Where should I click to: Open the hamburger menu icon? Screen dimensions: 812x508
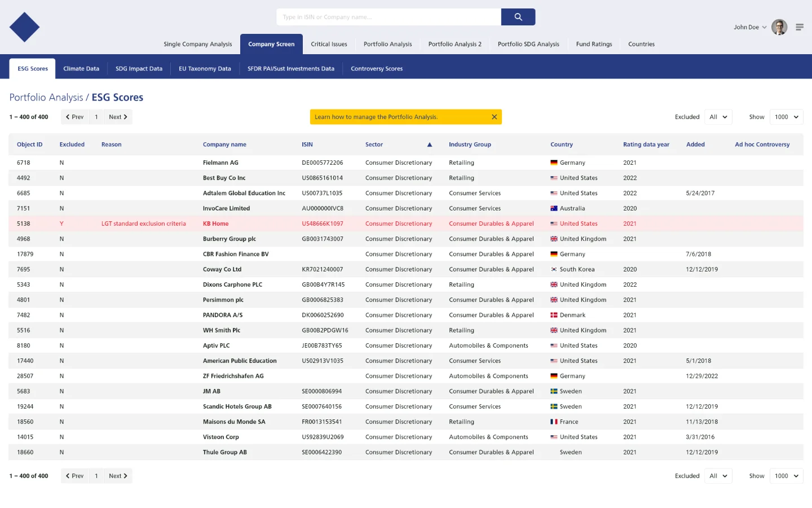click(x=800, y=27)
